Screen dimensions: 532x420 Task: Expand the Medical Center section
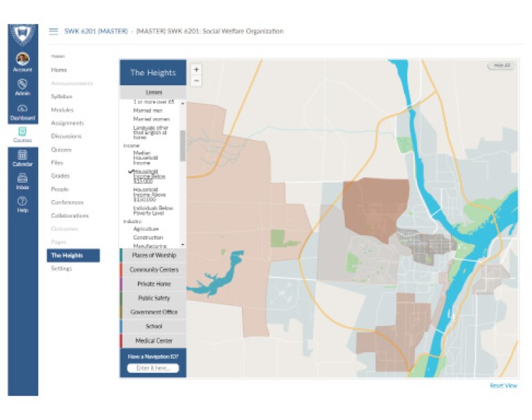(153, 340)
